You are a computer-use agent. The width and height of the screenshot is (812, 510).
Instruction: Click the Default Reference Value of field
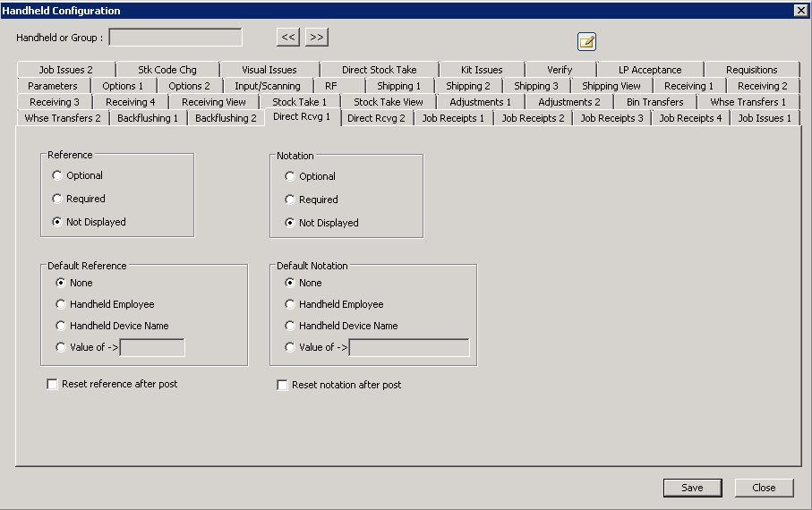[152, 347]
